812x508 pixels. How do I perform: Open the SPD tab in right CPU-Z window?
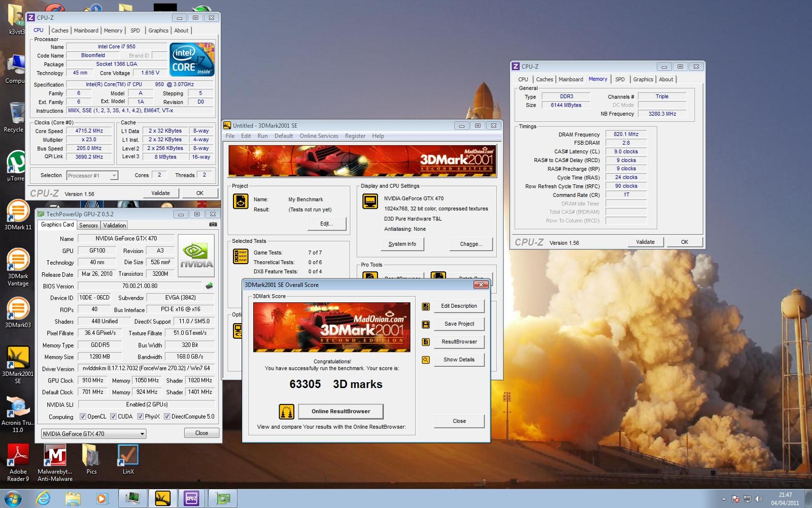[x=620, y=79]
